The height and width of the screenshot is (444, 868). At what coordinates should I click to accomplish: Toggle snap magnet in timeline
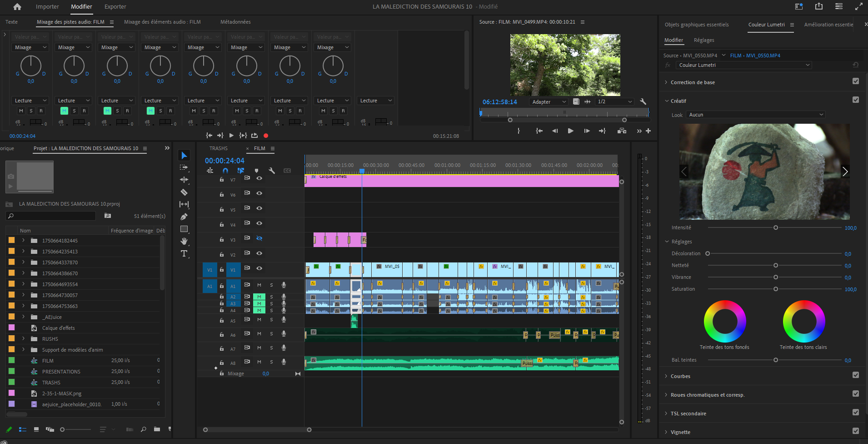[225, 171]
